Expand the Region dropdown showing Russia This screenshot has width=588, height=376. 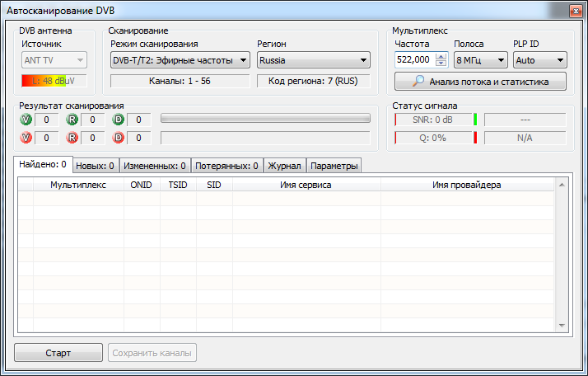coord(313,60)
